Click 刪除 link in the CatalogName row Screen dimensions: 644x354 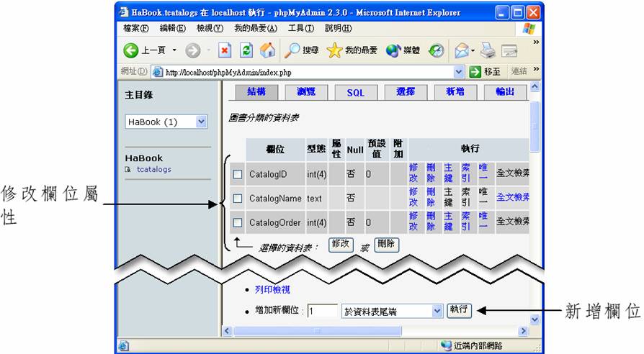click(431, 197)
